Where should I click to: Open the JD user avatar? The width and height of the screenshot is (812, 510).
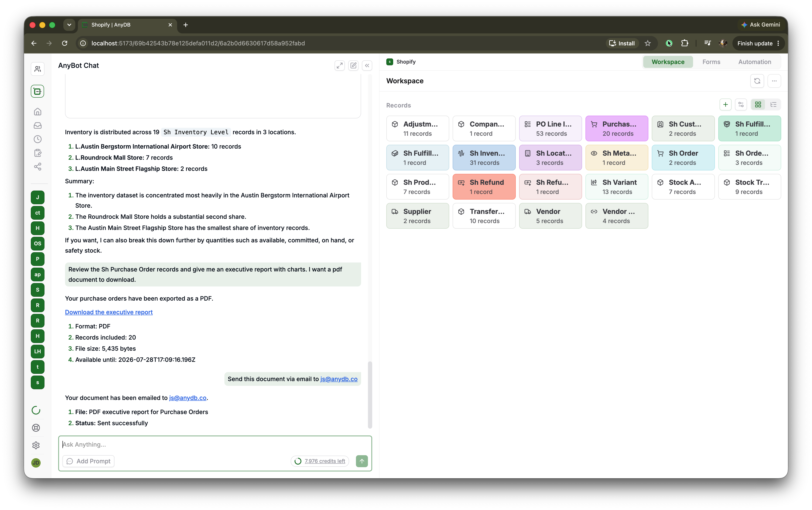(x=36, y=462)
